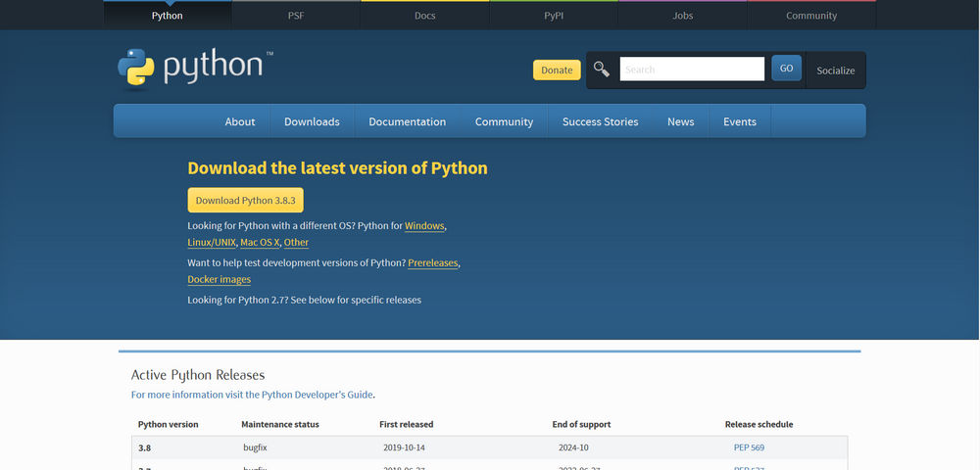Open the Docs top tab

(x=425, y=16)
